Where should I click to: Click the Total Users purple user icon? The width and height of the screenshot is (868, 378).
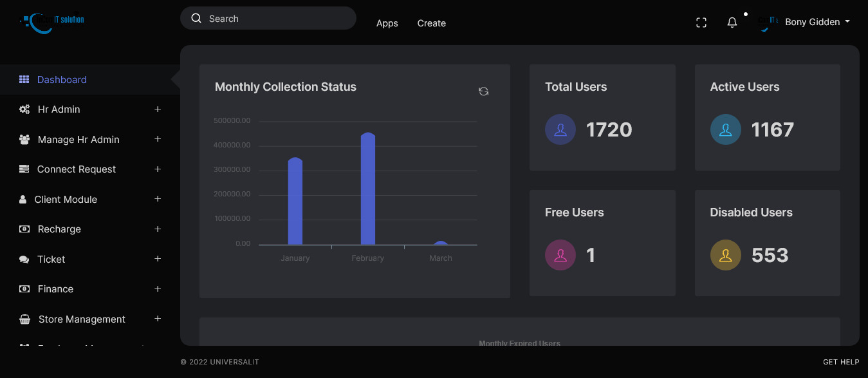click(560, 129)
